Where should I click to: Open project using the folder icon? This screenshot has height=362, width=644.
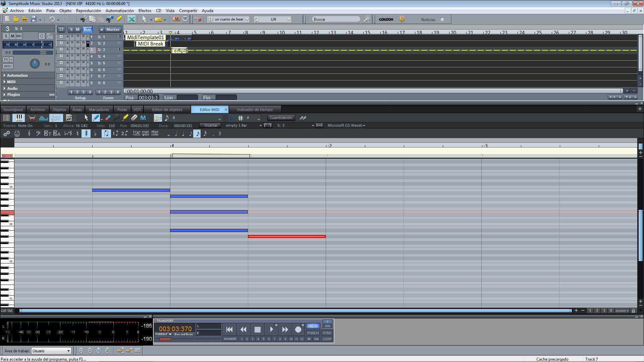tap(16, 19)
